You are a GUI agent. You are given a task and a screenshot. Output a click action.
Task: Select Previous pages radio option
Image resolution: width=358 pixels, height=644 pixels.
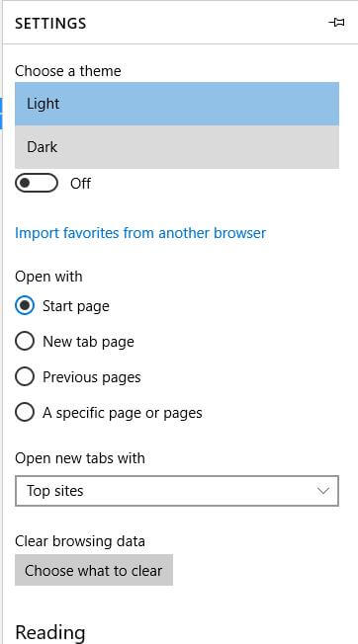25,377
